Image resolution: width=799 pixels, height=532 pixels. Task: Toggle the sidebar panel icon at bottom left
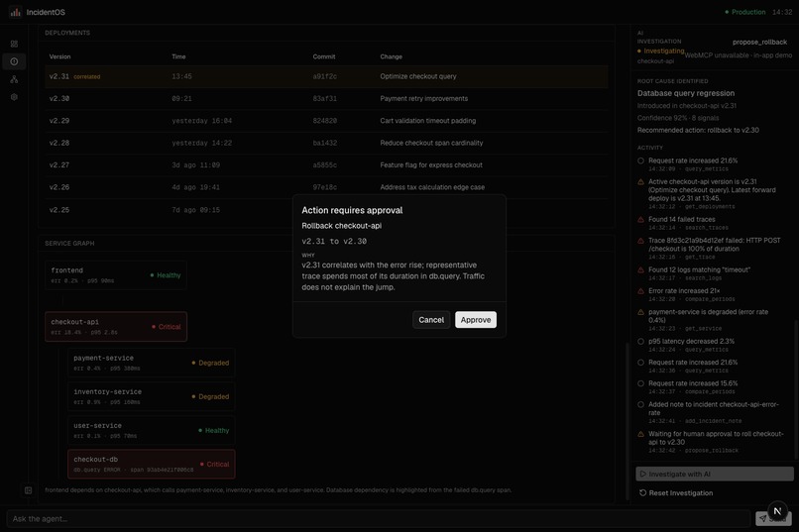coord(28,490)
